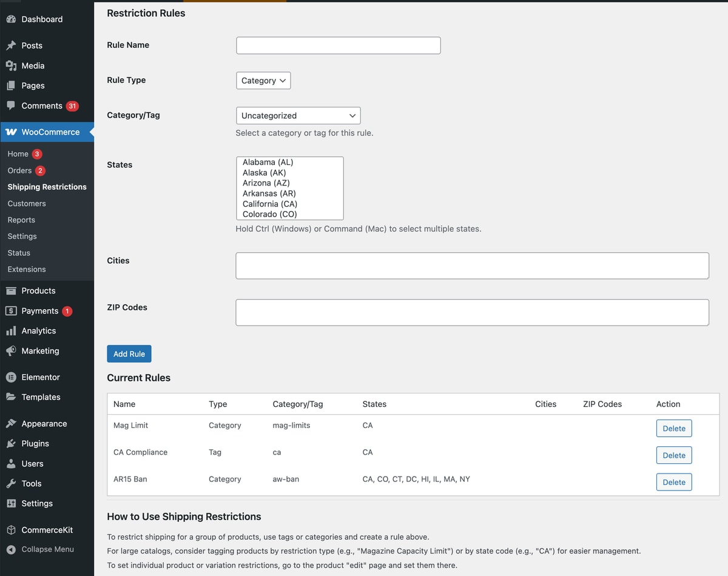
Task: Click the Collapse Menu arrow icon
Action: point(11,549)
